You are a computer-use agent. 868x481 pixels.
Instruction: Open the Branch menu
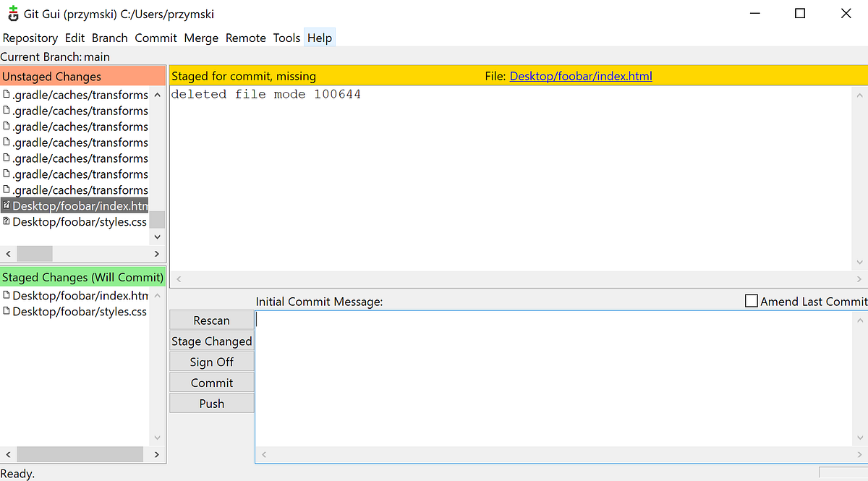click(x=109, y=38)
